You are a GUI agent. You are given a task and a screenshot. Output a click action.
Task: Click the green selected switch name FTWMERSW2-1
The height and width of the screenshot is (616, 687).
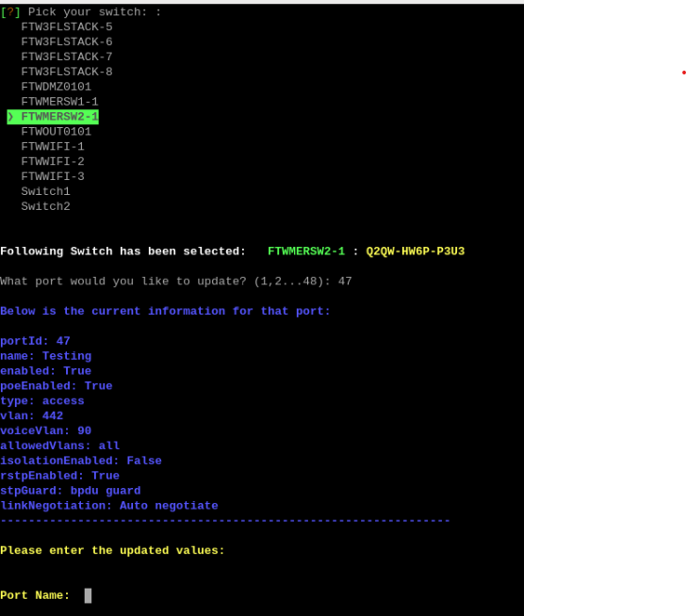click(x=305, y=251)
